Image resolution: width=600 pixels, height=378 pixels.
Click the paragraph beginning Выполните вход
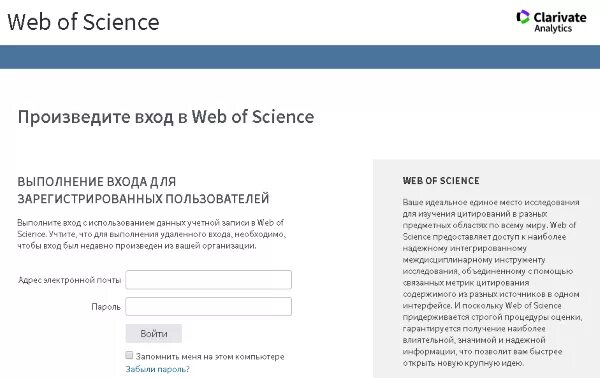pyautogui.click(x=152, y=234)
